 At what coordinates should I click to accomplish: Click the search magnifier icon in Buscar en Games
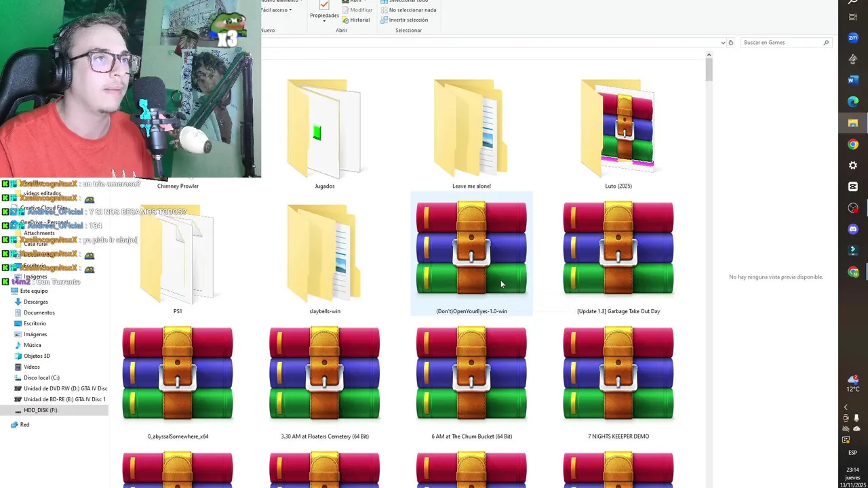[x=826, y=43]
